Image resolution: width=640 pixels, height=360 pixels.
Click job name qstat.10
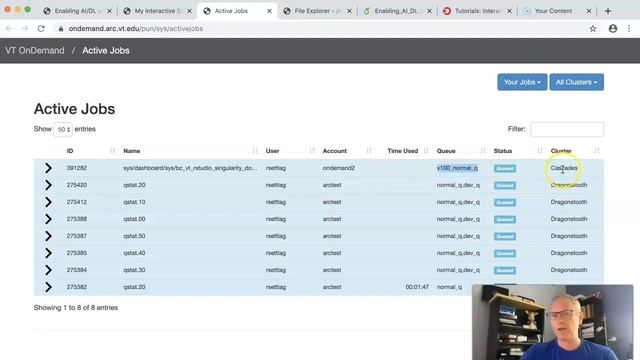[x=134, y=202]
